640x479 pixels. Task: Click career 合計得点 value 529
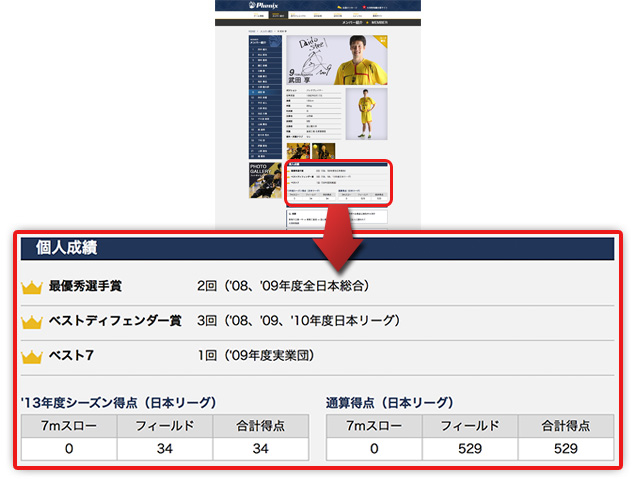click(x=566, y=449)
